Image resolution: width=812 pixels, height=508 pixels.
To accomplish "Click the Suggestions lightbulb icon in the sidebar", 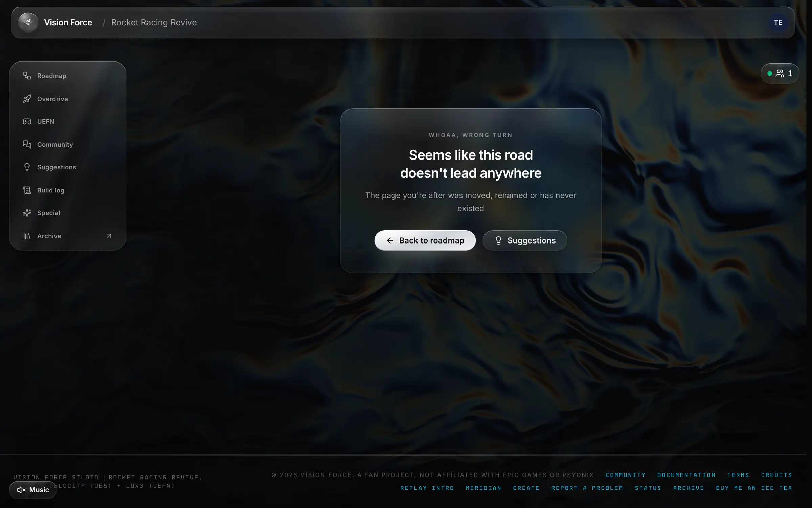I will point(27,167).
